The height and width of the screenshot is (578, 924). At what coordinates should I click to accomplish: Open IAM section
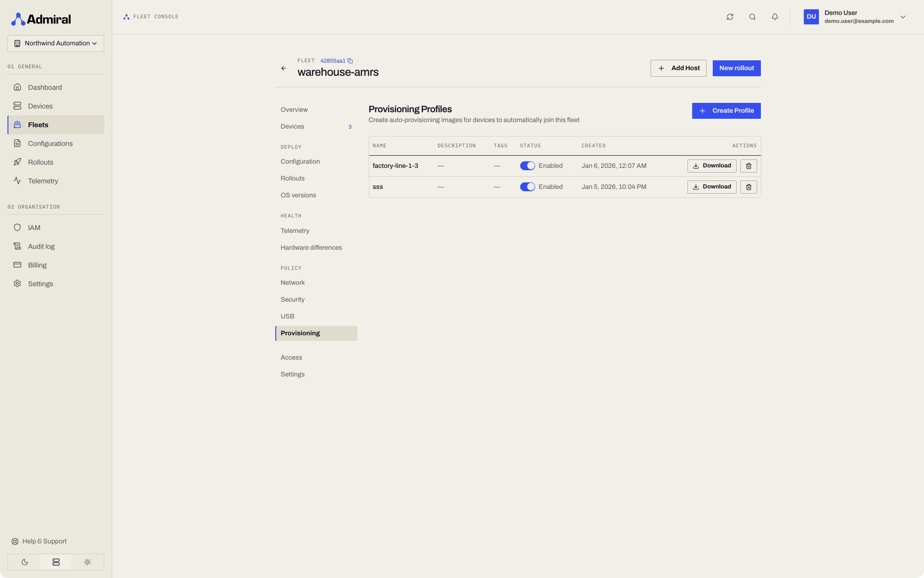pyautogui.click(x=56, y=228)
